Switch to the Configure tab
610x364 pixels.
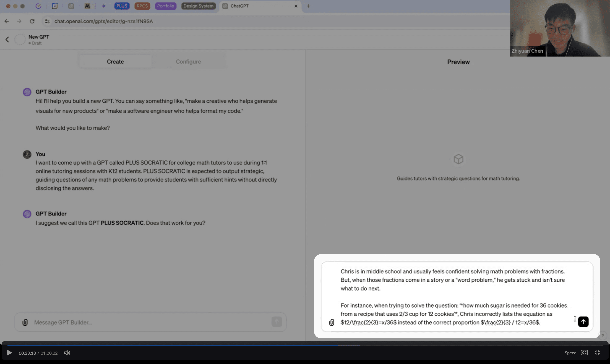(188, 62)
